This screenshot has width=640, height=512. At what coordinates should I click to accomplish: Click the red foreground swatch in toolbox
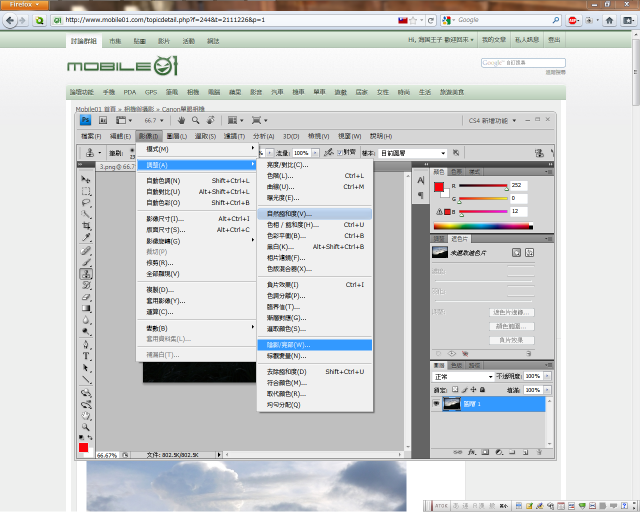83,448
